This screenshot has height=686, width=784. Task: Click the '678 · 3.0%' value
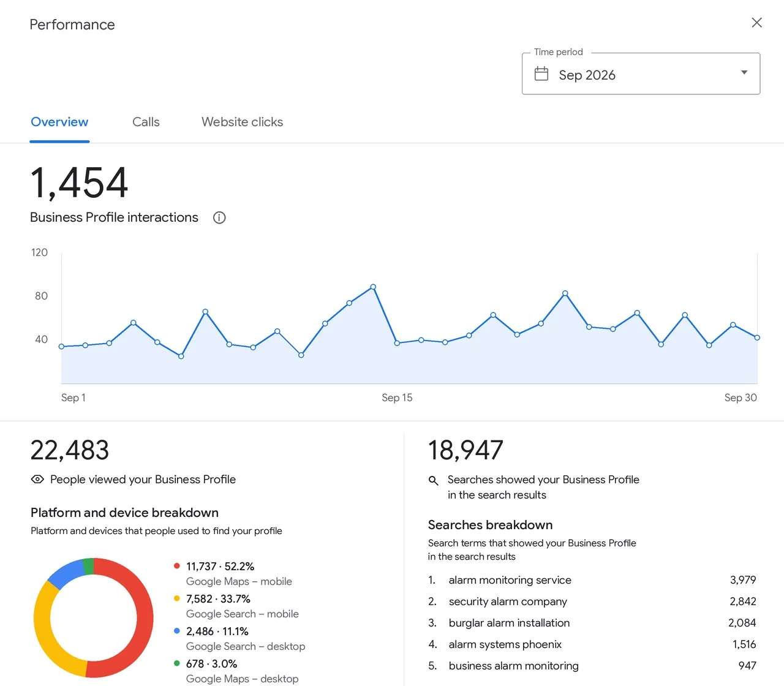click(x=211, y=664)
